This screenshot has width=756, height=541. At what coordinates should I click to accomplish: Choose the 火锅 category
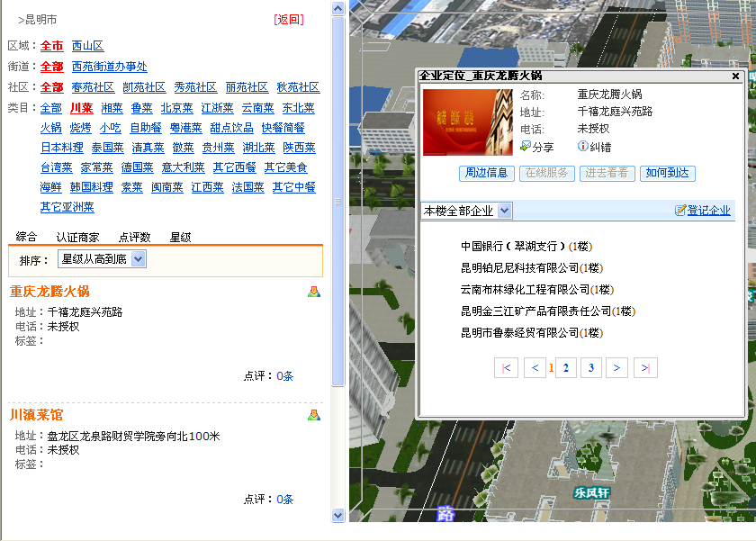[x=51, y=128]
